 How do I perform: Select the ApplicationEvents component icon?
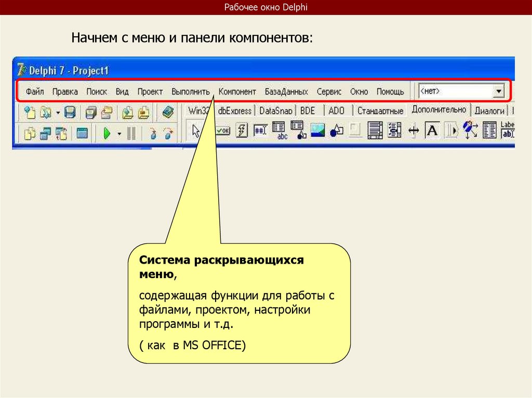click(470, 130)
